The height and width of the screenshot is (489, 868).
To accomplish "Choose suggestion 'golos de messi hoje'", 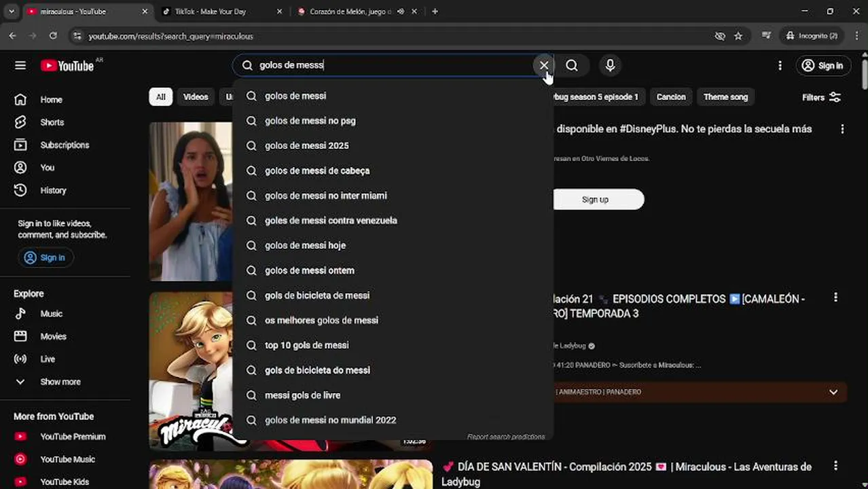I will pos(393,245).
